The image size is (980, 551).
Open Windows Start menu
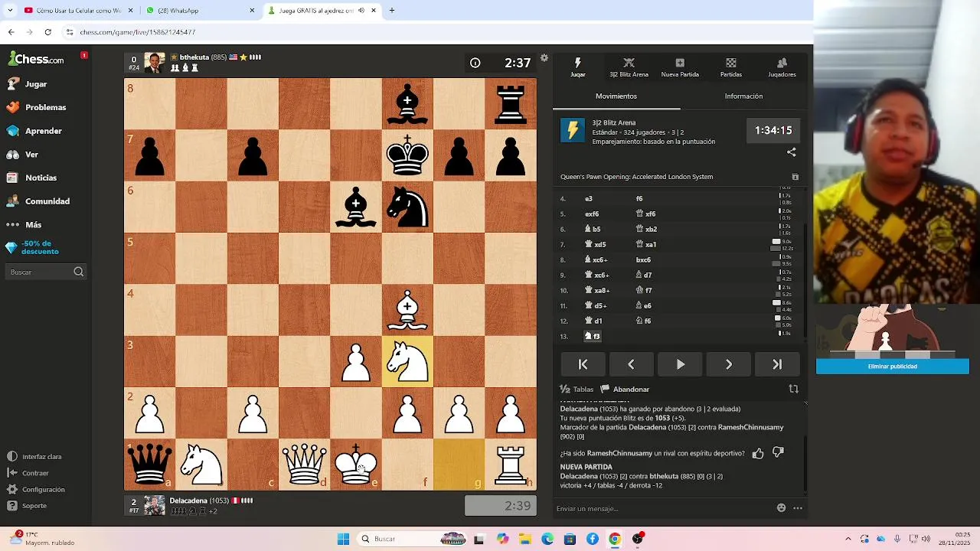click(343, 539)
